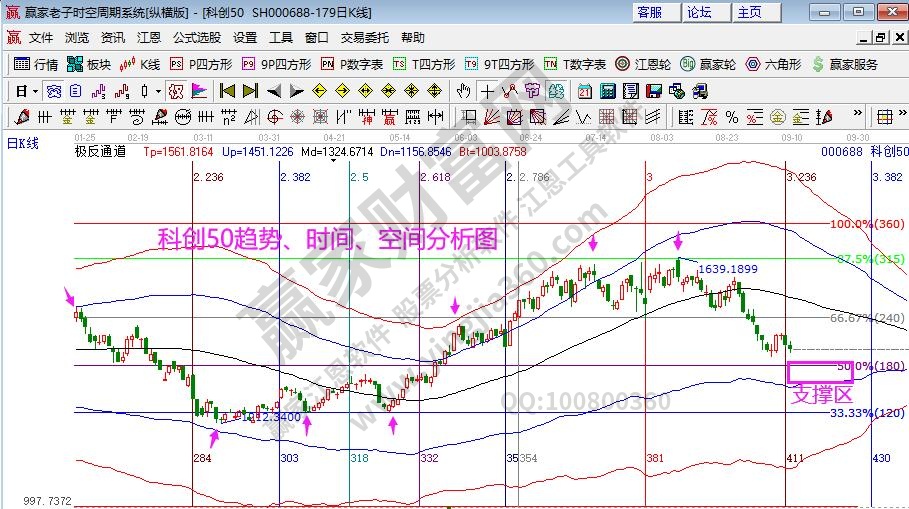
Task: Open the 江恩 menu
Action: coord(148,38)
